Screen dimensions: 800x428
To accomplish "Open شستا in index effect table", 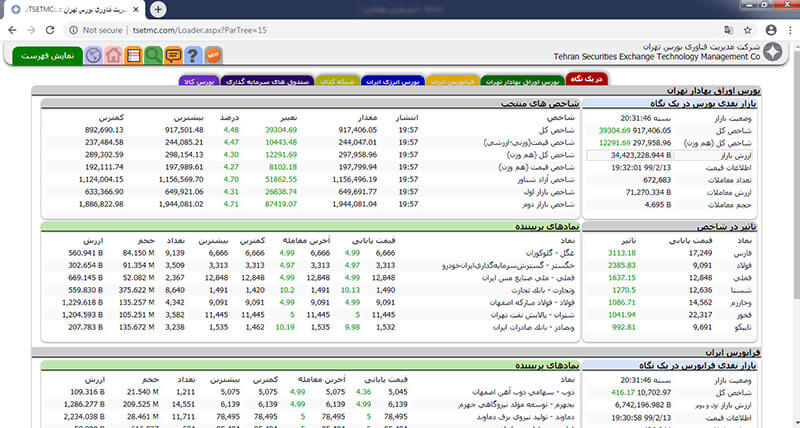I will [743, 290].
